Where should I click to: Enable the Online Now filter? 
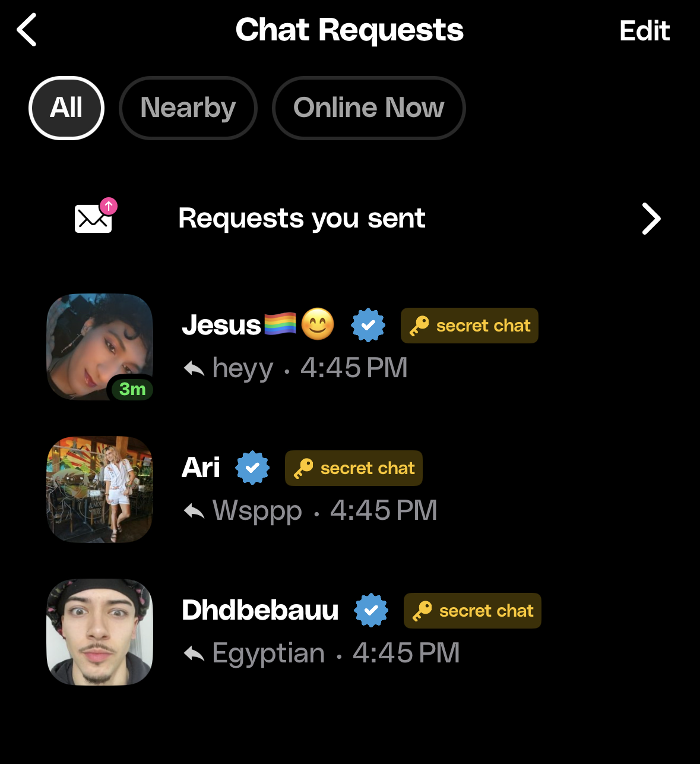(x=369, y=108)
